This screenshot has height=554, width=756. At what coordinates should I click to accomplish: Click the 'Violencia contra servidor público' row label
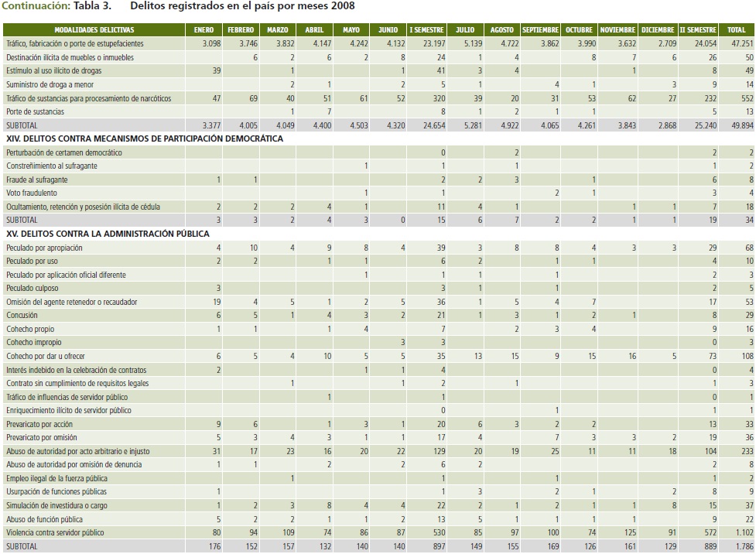click(56, 532)
